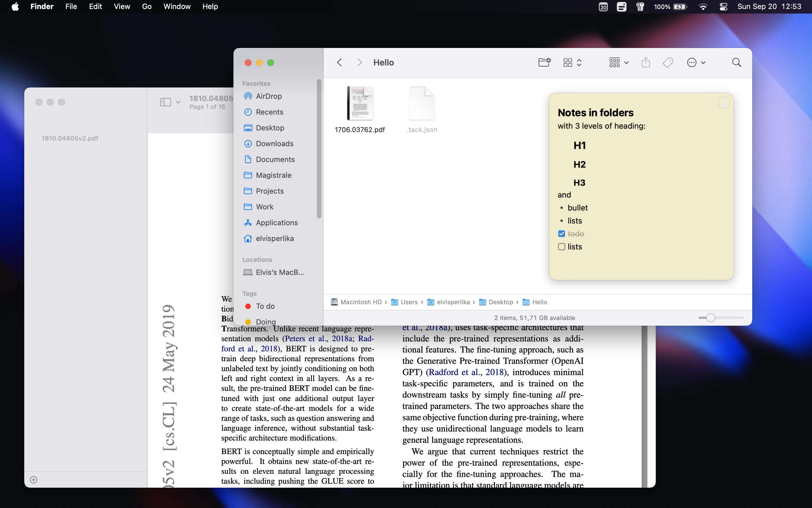Click Macintosh HD in the path bar

coord(356,302)
